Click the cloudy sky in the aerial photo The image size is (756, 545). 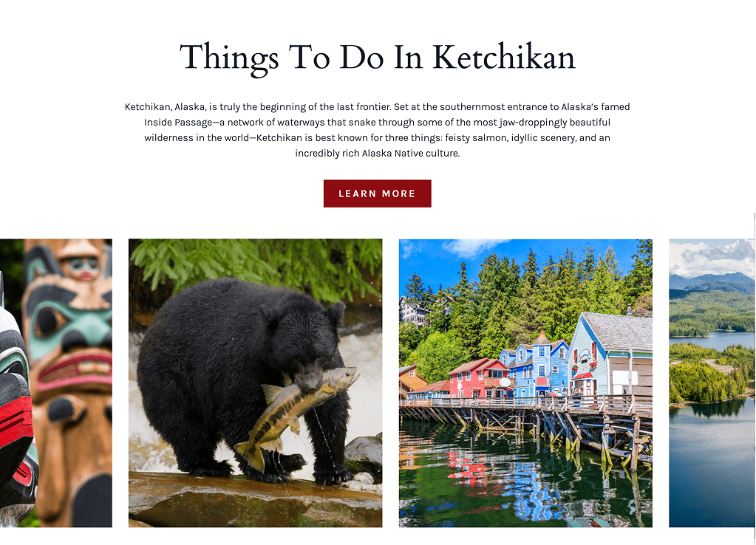pyautogui.click(x=712, y=258)
